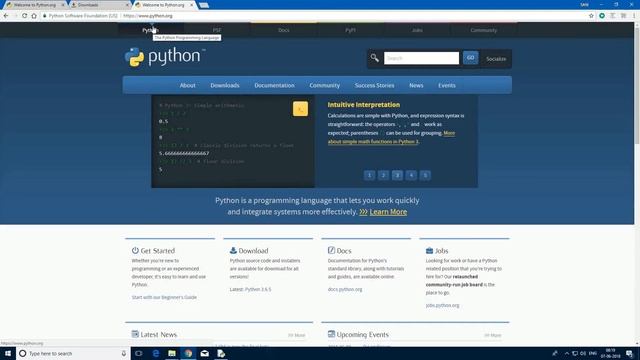Image resolution: width=640 pixels, height=360 pixels.
Task: Launch the interactive shell yellow button
Action: point(300,109)
